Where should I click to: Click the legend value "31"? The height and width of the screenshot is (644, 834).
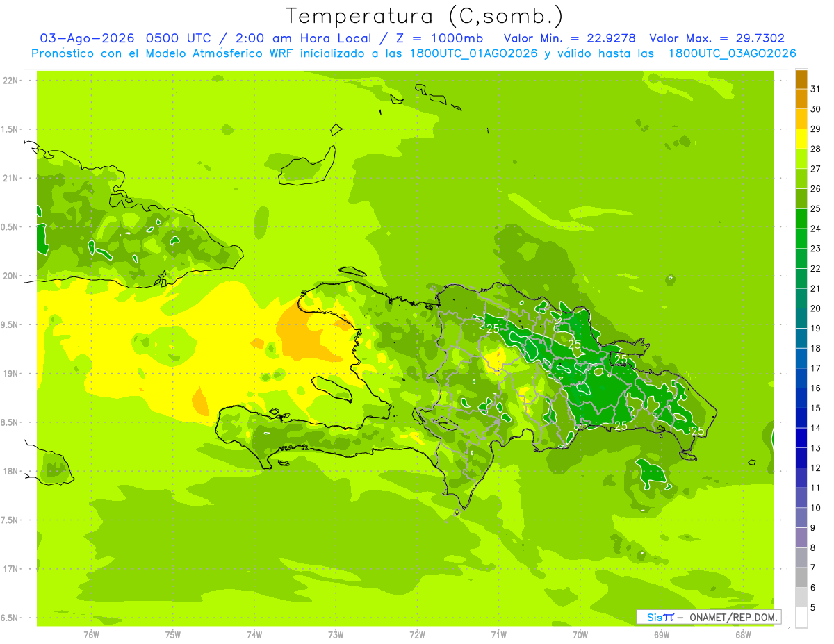tap(816, 89)
